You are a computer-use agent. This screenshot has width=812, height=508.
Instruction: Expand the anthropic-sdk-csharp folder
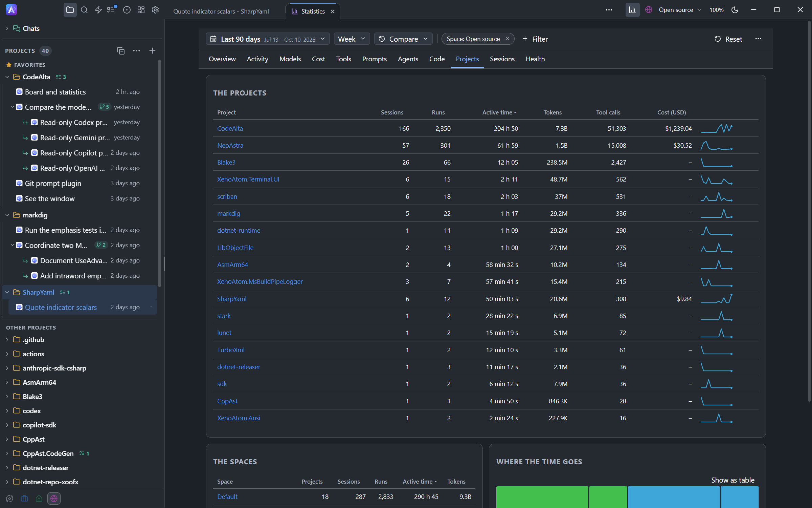point(7,368)
